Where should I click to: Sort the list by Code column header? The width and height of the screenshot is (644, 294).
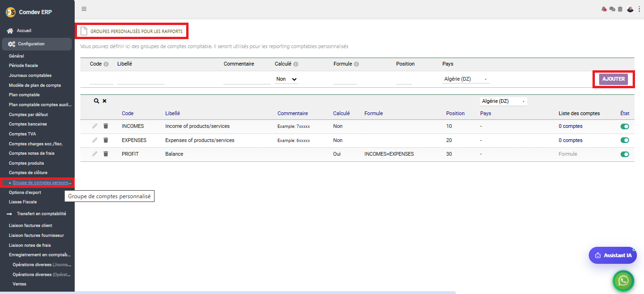point(128,113)
